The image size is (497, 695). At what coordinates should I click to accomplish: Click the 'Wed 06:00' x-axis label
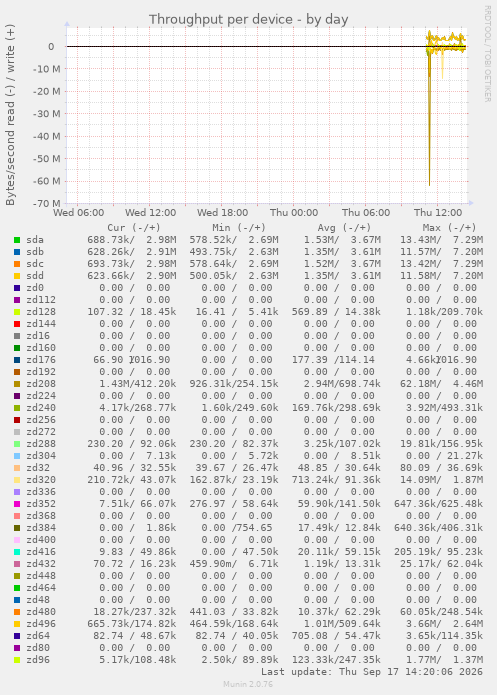[78, 213]
